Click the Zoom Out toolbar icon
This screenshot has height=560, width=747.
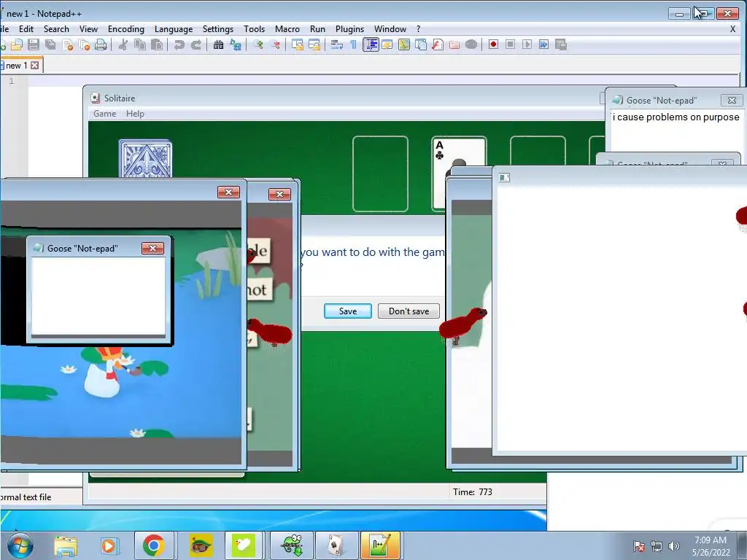pos(275,44)
